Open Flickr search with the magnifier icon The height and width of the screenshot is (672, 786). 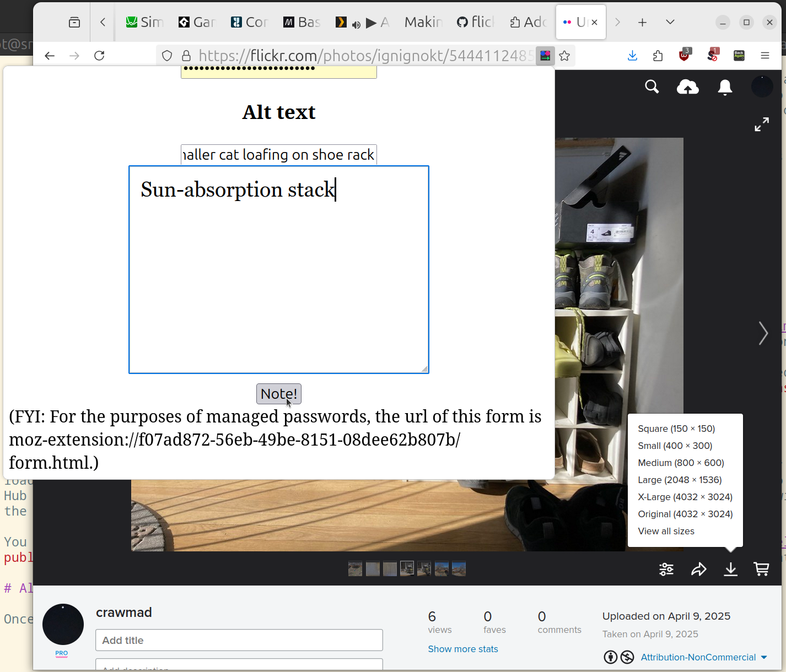[x=652, y=87]
